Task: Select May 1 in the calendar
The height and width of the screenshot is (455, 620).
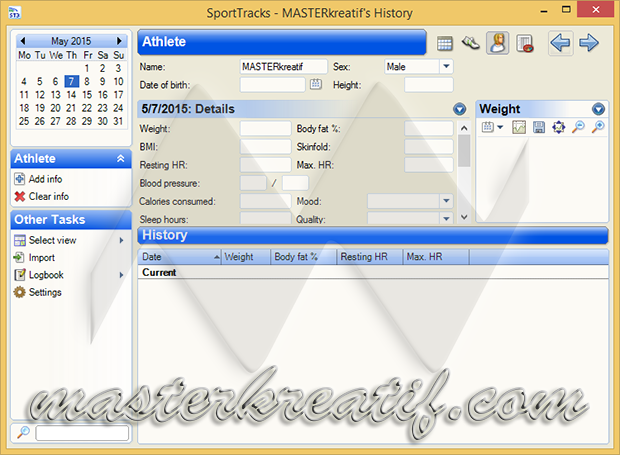Action: (x=87, y=68)
